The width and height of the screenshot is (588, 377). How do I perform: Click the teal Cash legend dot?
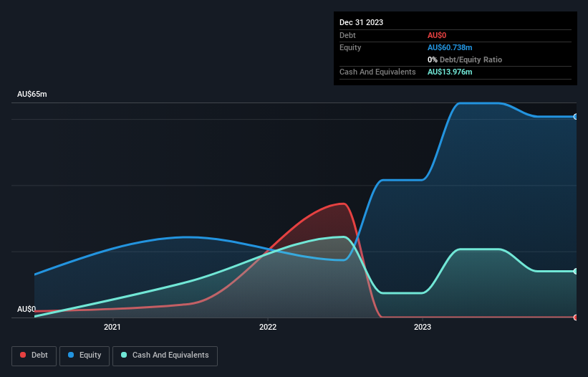[124, 355]
